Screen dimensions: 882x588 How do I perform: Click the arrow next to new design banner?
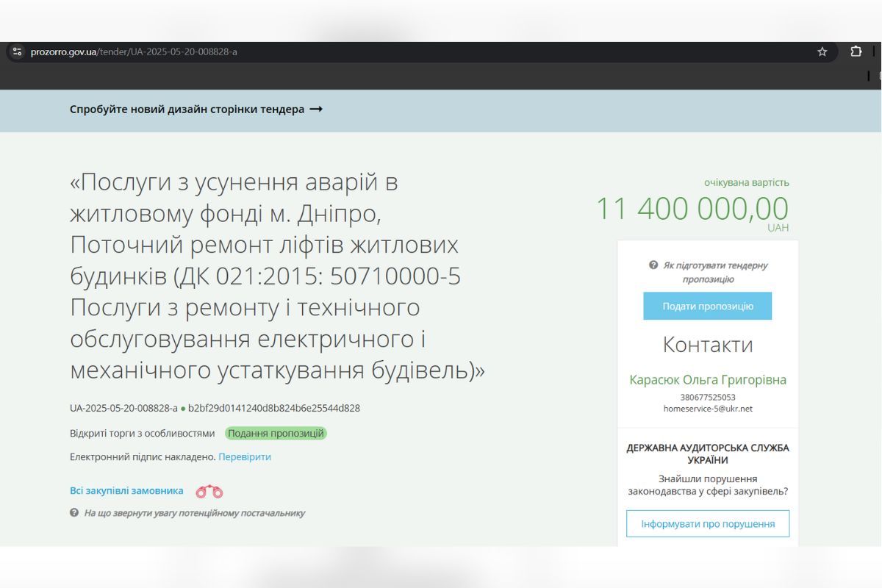point(316,109)
